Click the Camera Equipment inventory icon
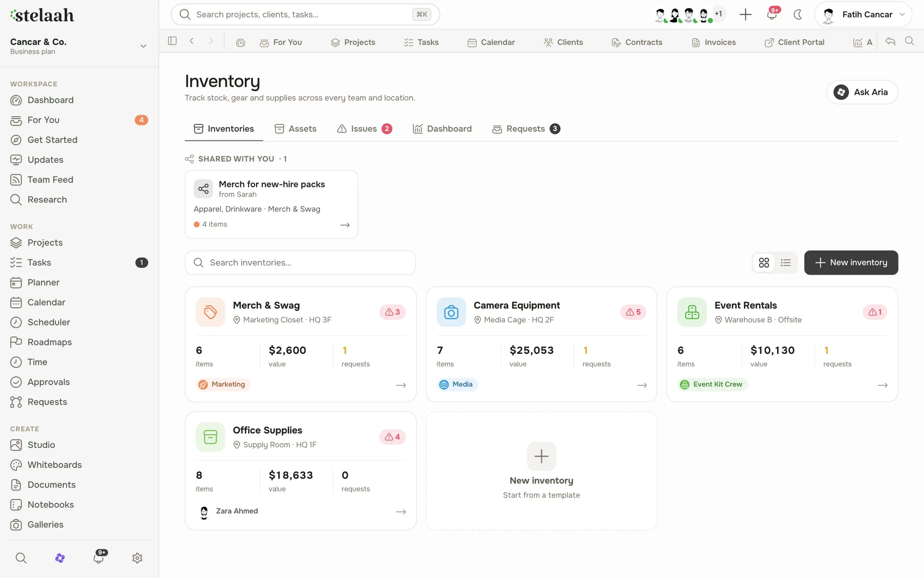Screen dimensions: 924x578 point(451,312)
